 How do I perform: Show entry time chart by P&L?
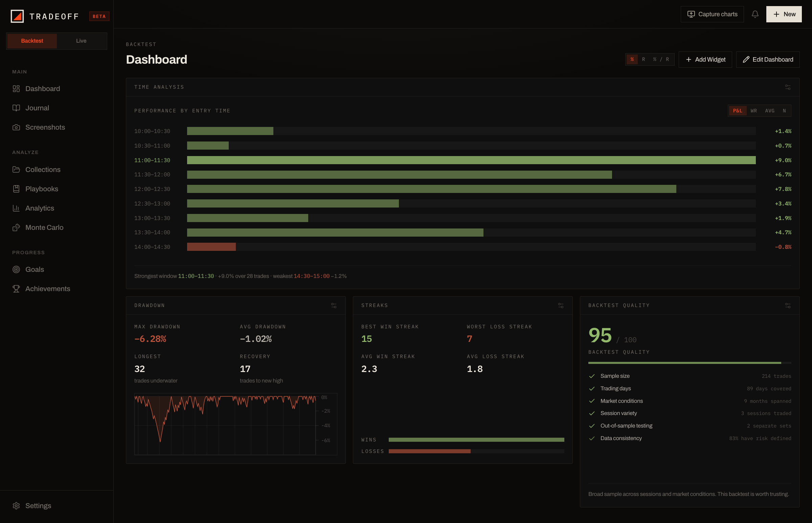(x=737, y=111)
